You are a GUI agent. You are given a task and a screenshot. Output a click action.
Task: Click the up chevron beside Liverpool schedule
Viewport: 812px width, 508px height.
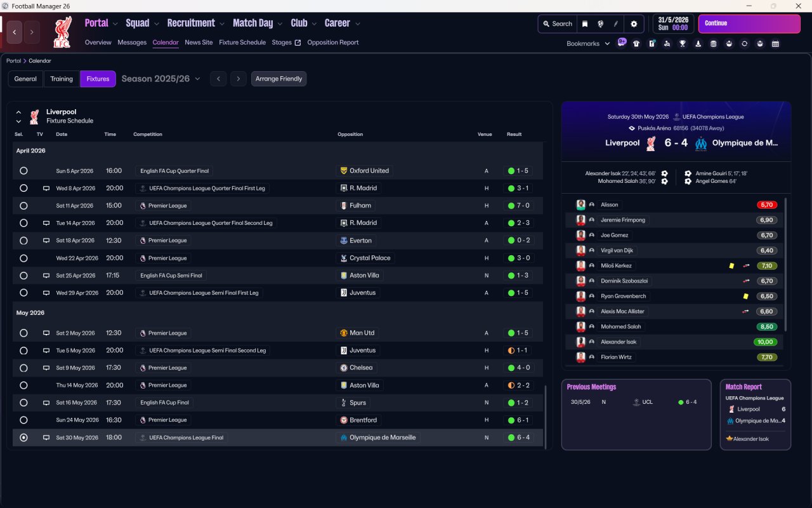point(18,112)
